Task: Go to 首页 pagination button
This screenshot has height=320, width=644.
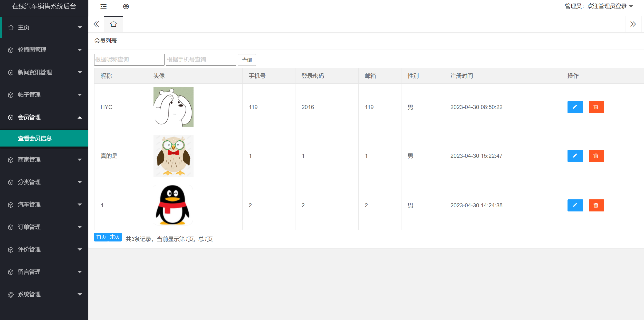Action: 101,237
